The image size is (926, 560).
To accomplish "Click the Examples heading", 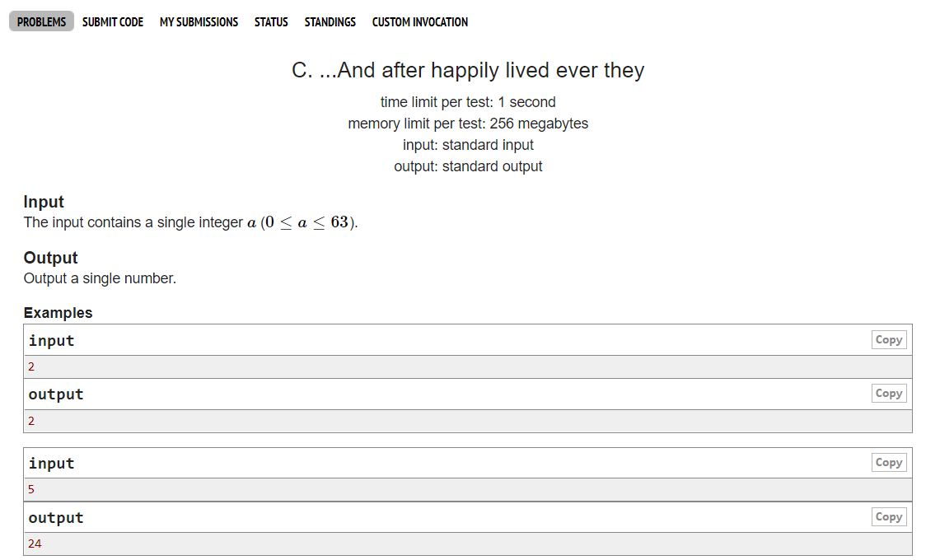I will click(58, 313).
